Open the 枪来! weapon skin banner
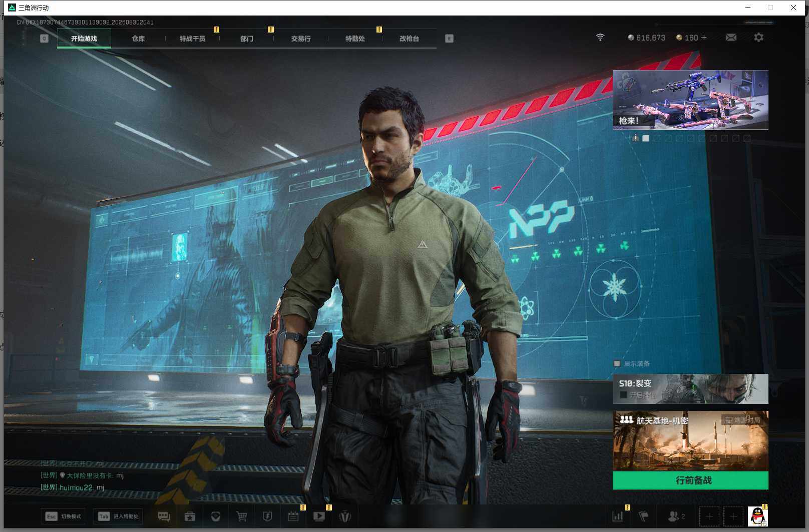This screenshot has width=809, height=532. click(690, 100)
